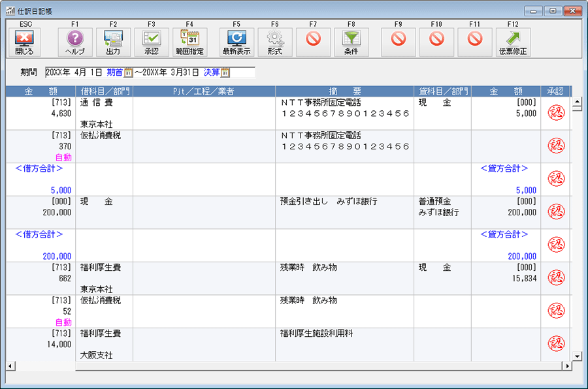The width and height of the screenshot is (588, 389).
Task: Click the first <借方合計> label
Action: pyautogui.click(x=39, y=168)
